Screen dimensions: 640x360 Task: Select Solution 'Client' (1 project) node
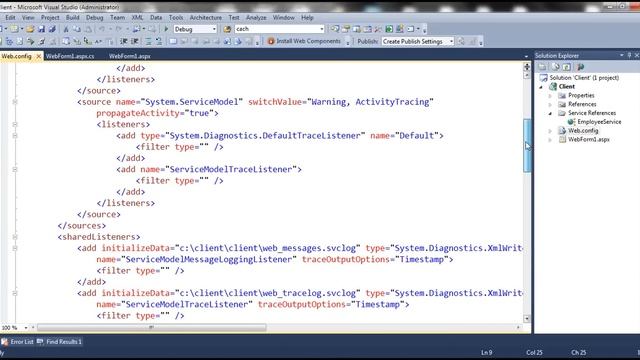[584, 78]
